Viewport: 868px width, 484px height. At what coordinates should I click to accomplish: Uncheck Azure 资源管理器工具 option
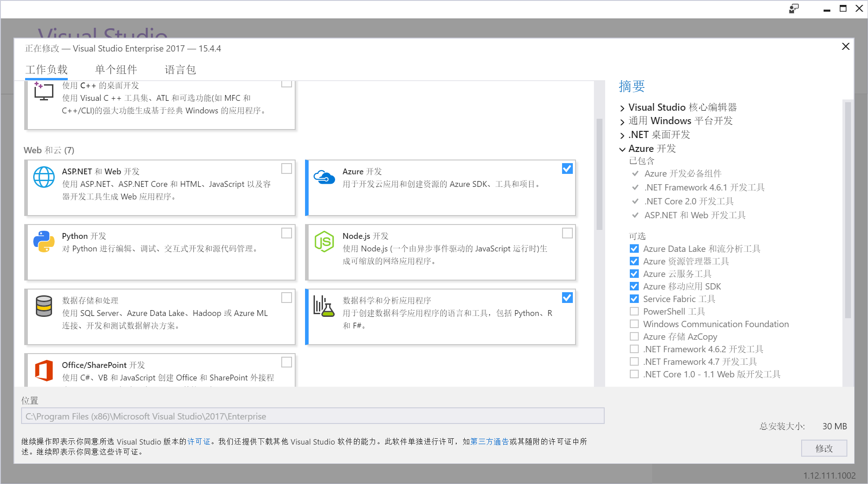point(634,261)
